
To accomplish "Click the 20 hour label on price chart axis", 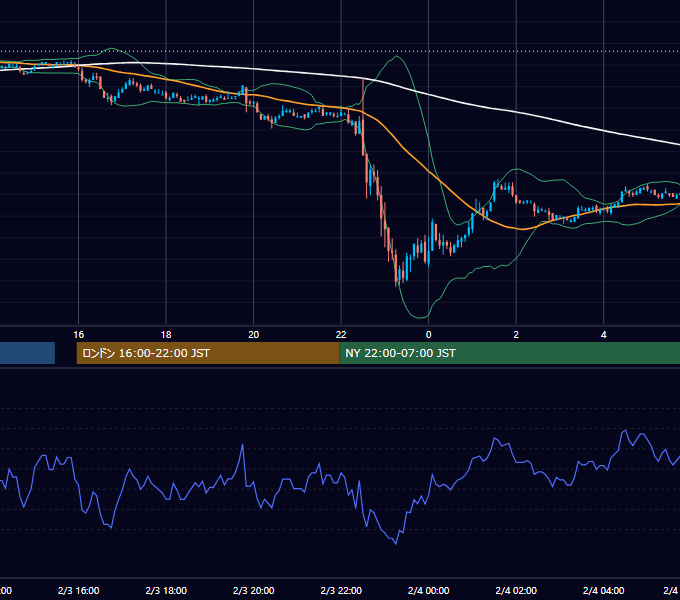I will coord(254,335).
